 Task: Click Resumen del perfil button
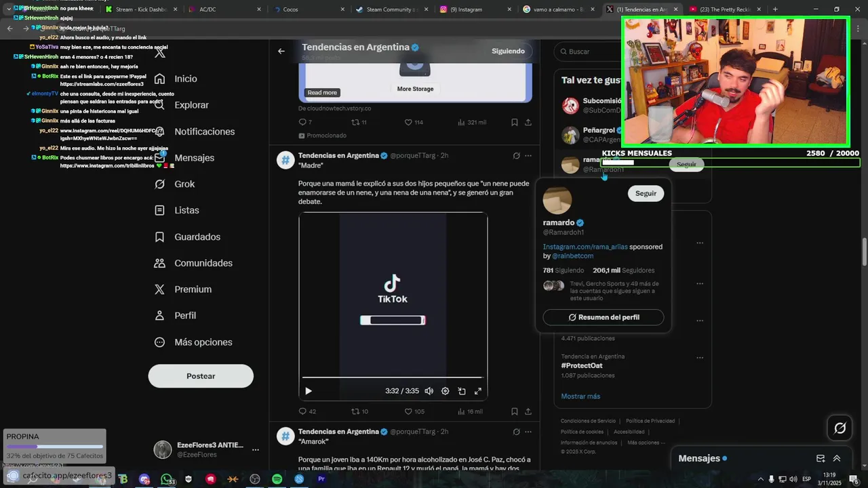click(x=604, y=317)
